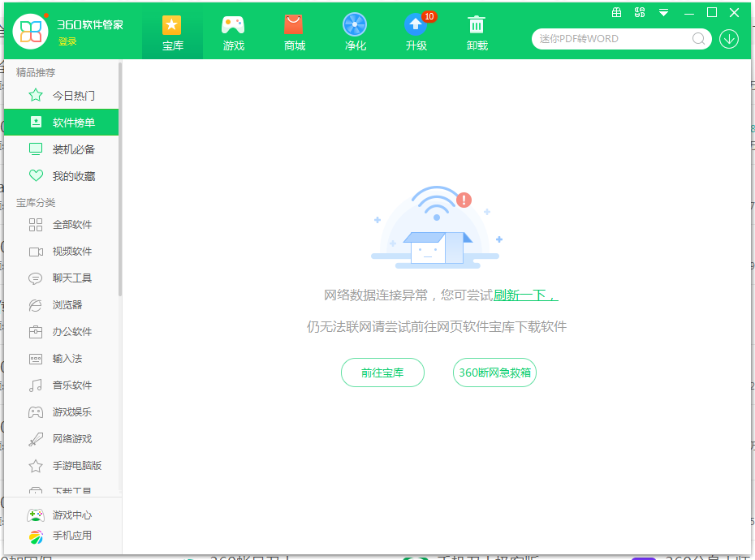This screenshot has height=560, width=755.
Task: Click the camera icon beside 视频软件
Action: click(x=36, y=252)
